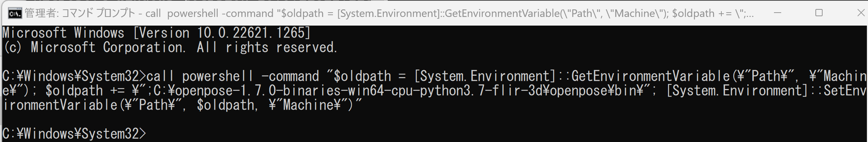Click the window title bar text

389,13
